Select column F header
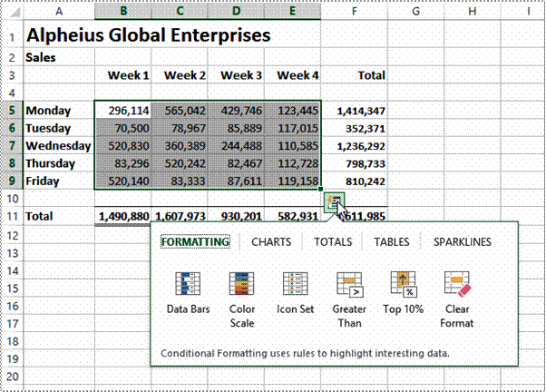 coord(354,11)
